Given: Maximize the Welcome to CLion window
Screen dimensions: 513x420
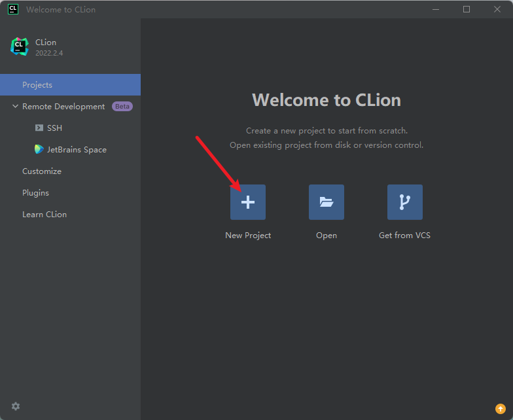Looking at the screenshot, I should (x=467, y=9).
